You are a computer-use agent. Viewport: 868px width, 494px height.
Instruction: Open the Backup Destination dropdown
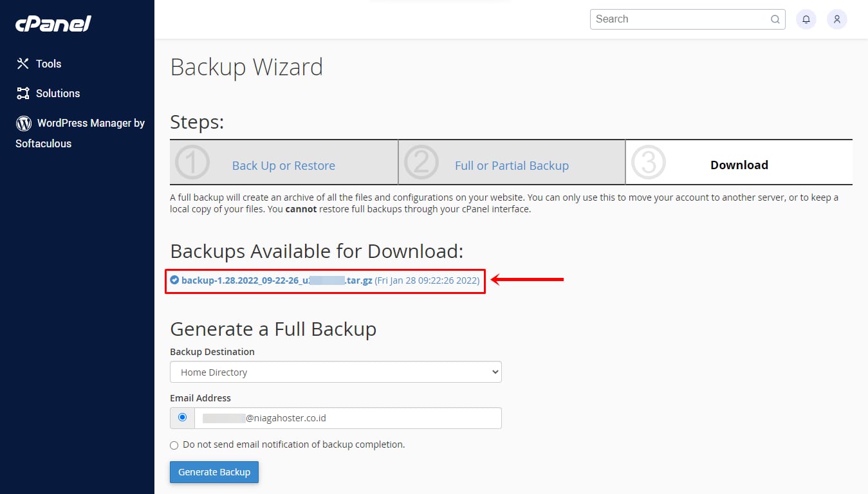click(x=335, y=372)
